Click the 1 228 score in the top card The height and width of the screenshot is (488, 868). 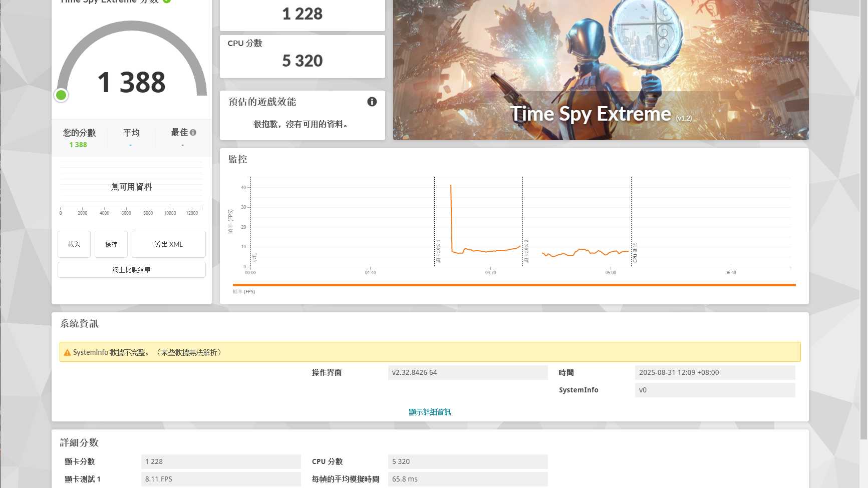point(303,14)
